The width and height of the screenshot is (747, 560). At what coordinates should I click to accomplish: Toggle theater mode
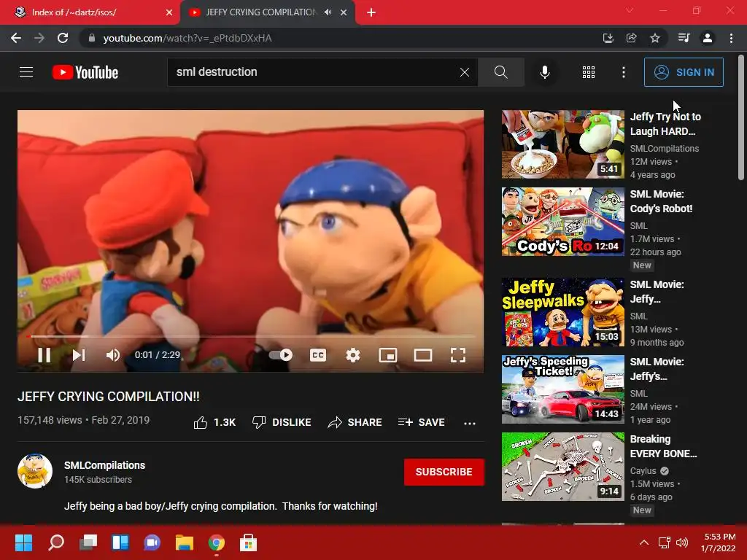(423, 355)
